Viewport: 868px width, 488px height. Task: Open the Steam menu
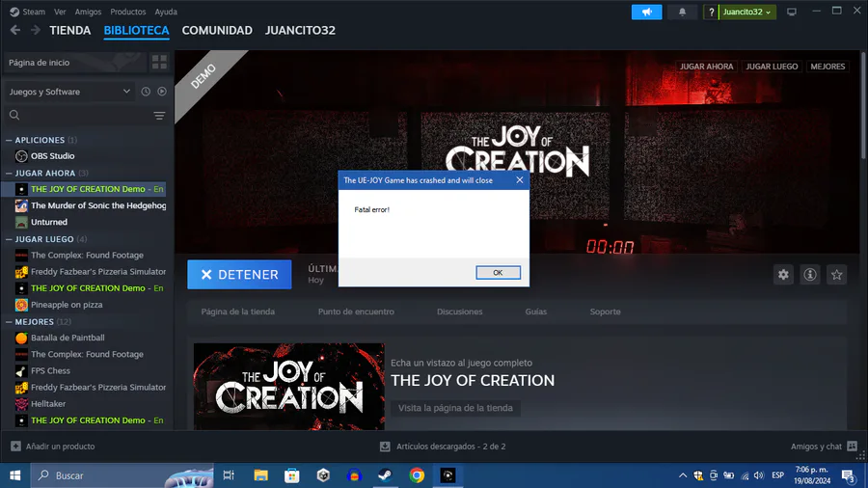34,12
